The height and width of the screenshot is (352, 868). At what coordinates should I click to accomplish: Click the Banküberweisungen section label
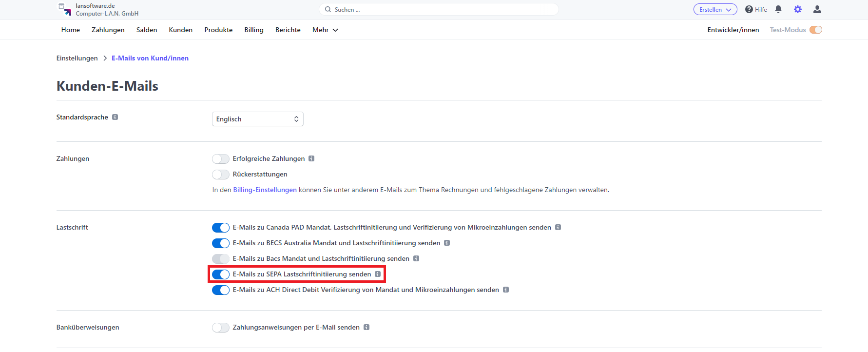pos(88,327)
